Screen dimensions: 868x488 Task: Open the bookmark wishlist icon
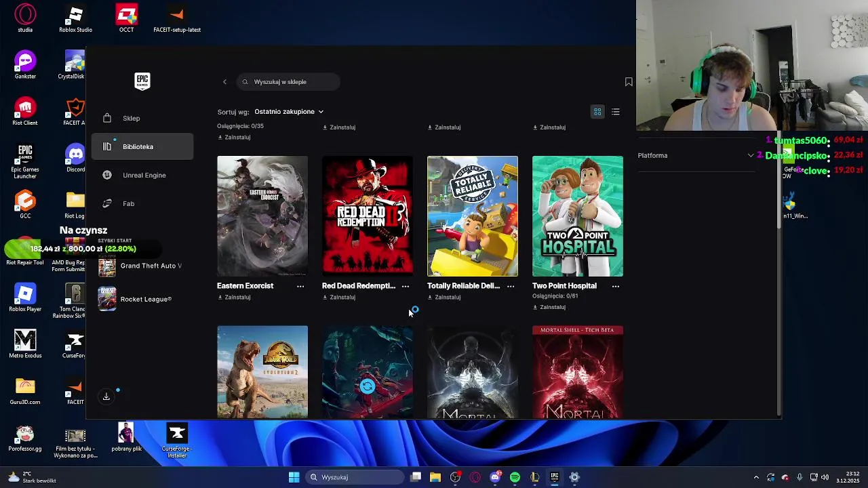point(629,82)
